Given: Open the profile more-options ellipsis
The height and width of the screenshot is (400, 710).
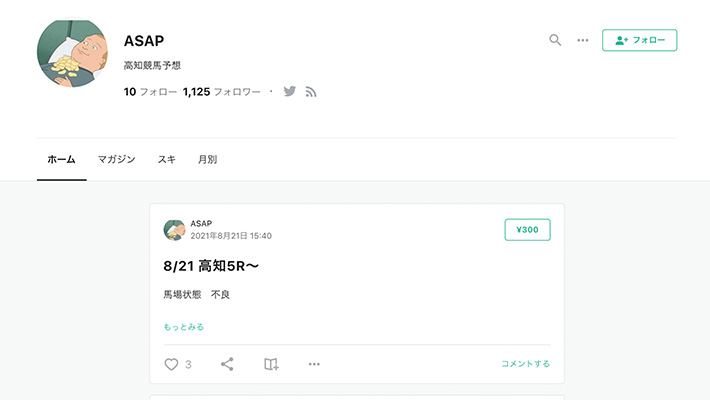Looking at the screenshot, I should [583, 40].
